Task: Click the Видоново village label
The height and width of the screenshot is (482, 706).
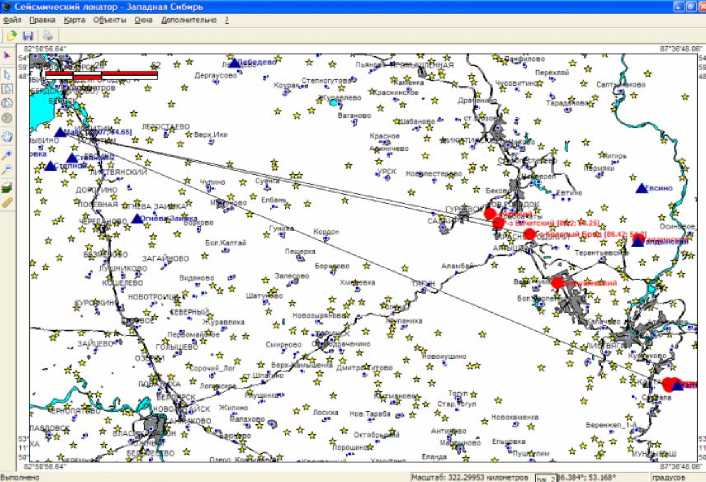Action: click(196, 278)
